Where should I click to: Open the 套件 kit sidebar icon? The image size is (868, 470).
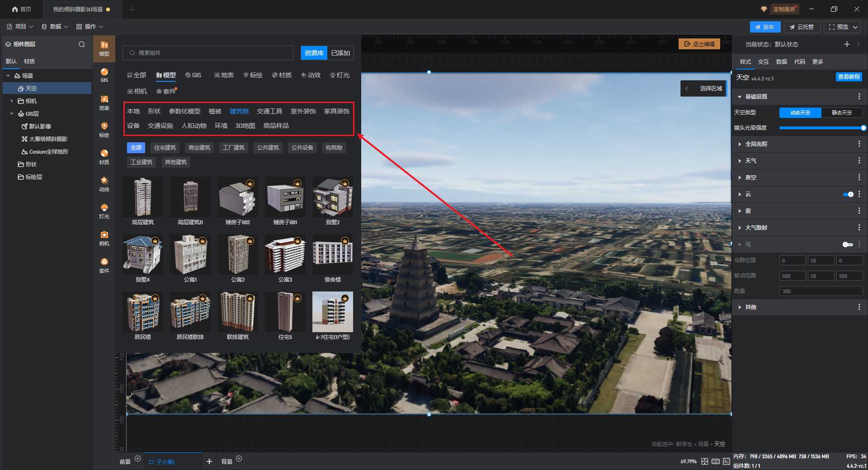pyautogui.click(x=104, y=265)
